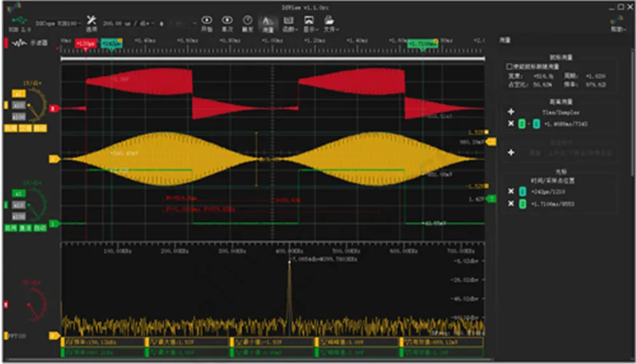Open the Trigger settings clock icon
The width and height of the screenshot is (636, 364).
pyautogui.click(x=247, y=24)
